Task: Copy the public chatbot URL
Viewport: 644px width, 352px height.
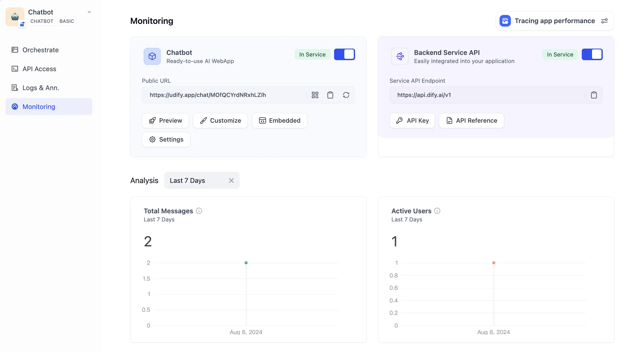Action: (330, 95)
